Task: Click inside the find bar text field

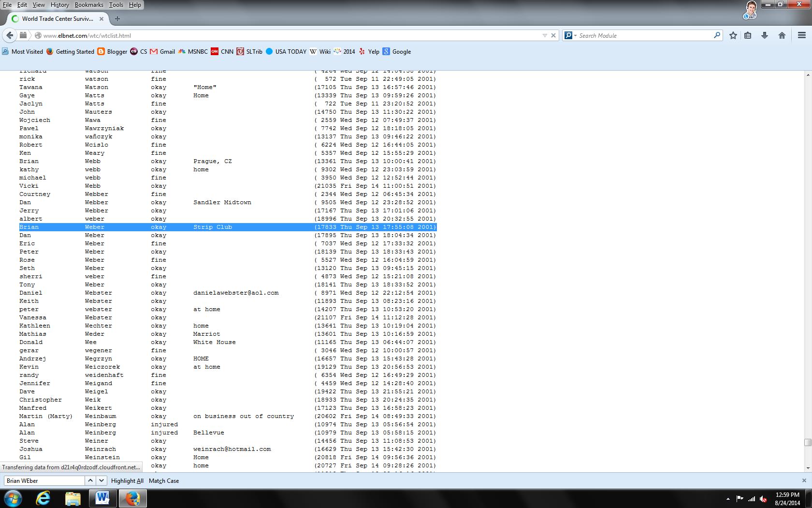Action: click(x=43, y=480)
